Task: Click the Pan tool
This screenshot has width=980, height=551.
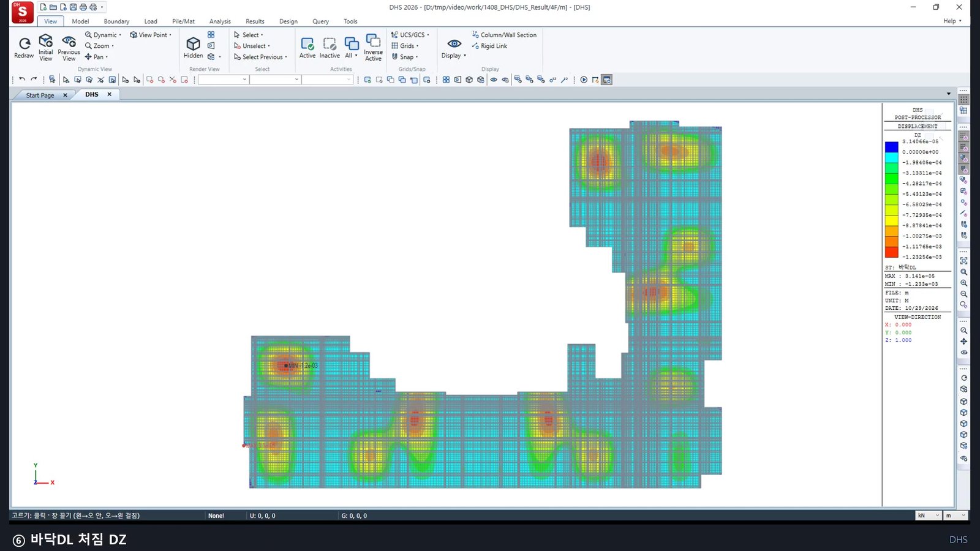Action: pos(96,57)
